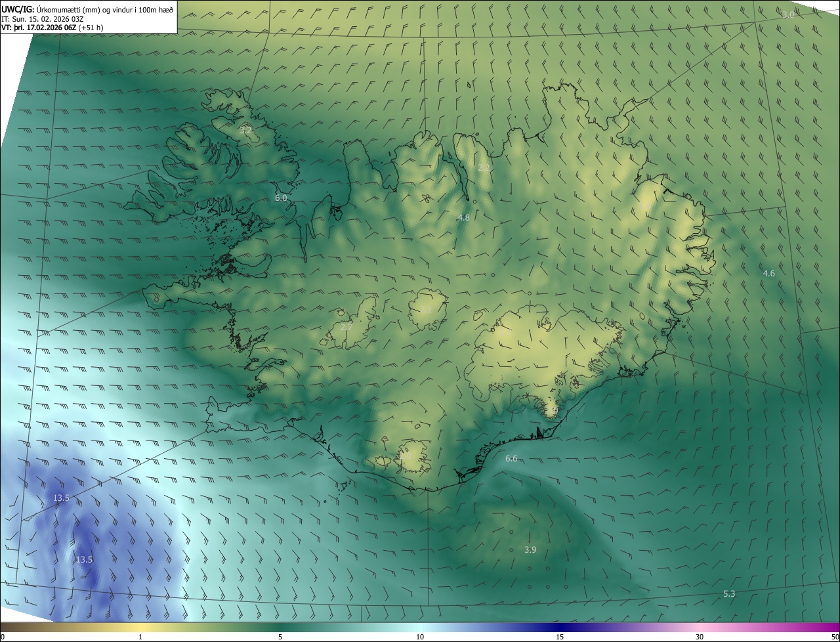This screenshot has height=642, width=840.
Task: Click the colorbar tick label '1'
Action: coord(140,637)
